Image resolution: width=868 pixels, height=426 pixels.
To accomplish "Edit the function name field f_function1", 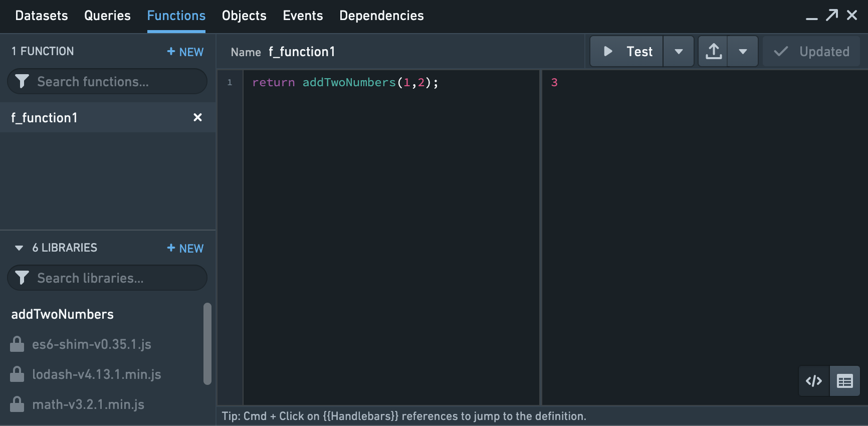I will coord(302,52).
